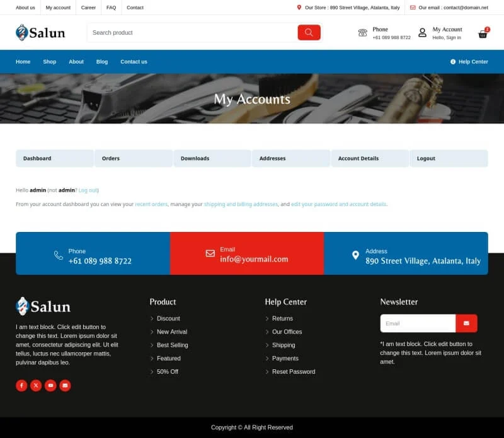Click the telephone icon in header
The height and width of the screenshot is (438, 504).
[363, 33]
